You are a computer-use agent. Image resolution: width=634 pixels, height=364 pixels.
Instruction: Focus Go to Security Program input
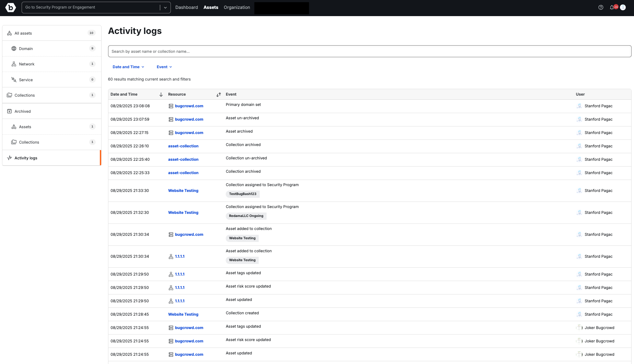coord(91,8)
